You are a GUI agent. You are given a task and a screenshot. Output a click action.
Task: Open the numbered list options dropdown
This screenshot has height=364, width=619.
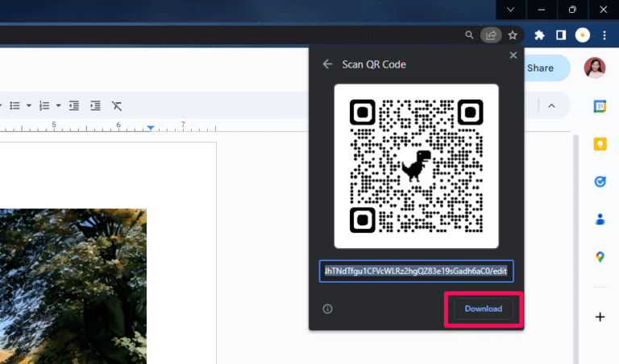click(x=58, y=105)
